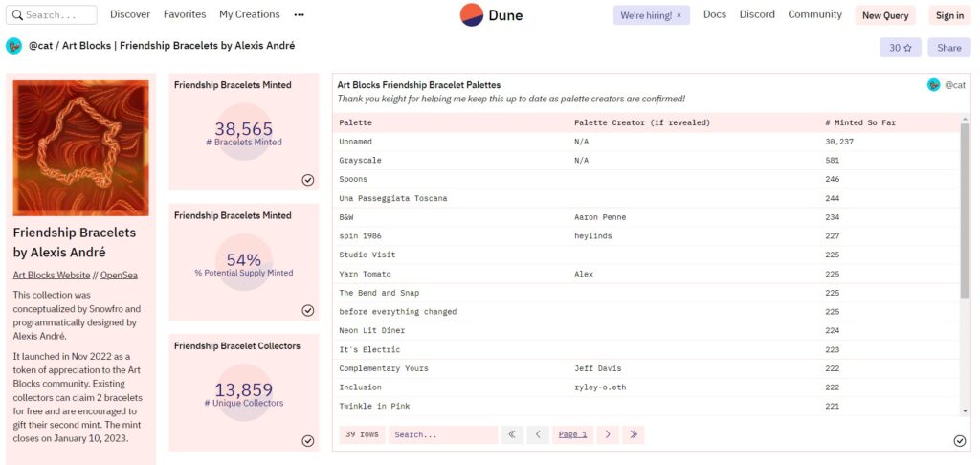Screen dimensions: 980x465
Task: Click the table vertical scrollbar
Action: tap(965, 211)
